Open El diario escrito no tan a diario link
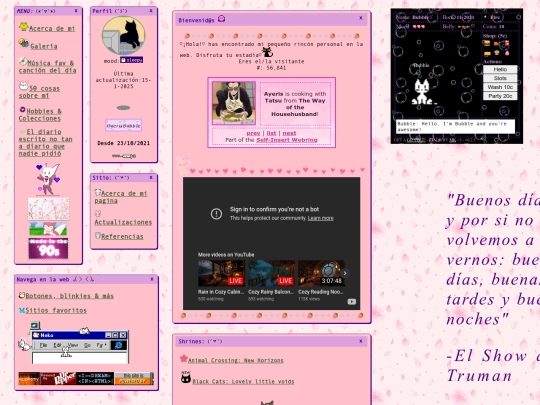540x405 pixels. tap(45, 143)
